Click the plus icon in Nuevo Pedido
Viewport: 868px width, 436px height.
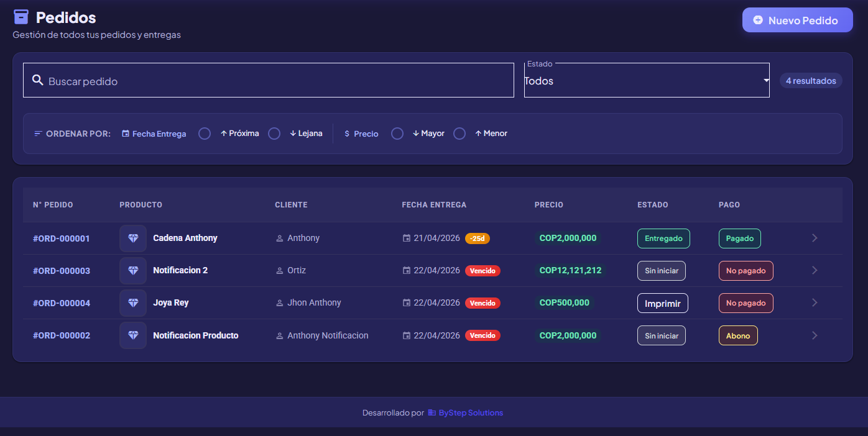point(758,20)
